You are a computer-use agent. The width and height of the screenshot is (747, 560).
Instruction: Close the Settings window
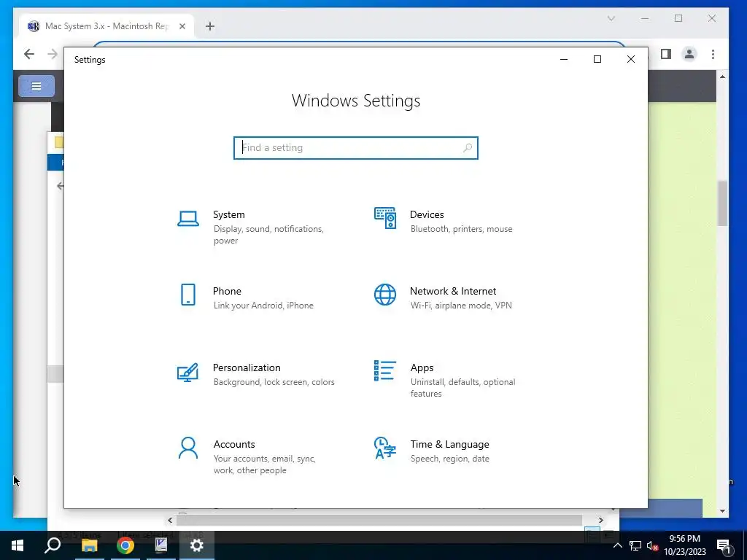(x=631, y=59)
